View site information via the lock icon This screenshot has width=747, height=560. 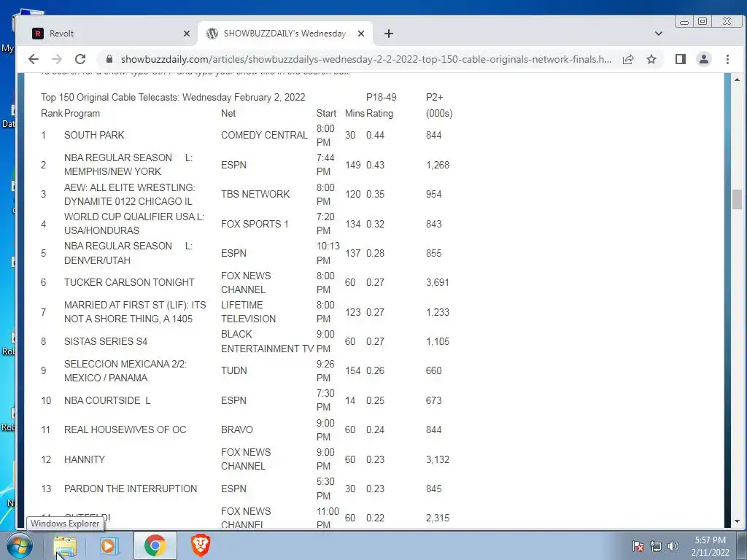click(109, 59)
